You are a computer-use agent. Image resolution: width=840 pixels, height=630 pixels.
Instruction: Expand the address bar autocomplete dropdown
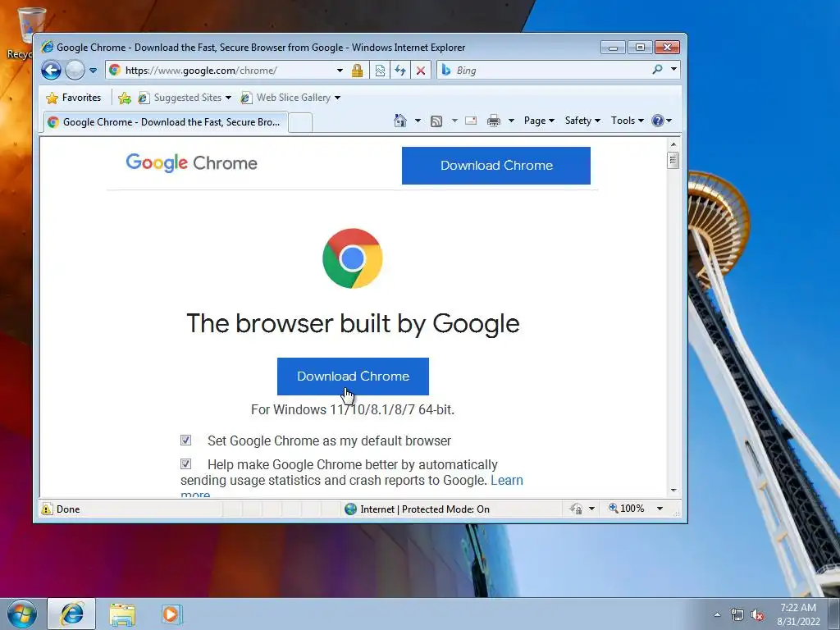[x=340, y=71]
